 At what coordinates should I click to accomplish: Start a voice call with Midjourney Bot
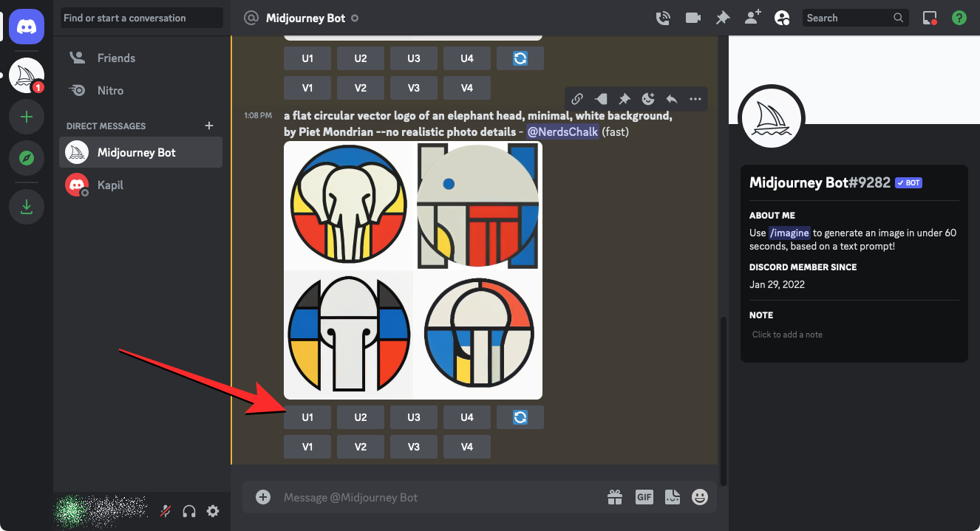[x=663, y=18]
